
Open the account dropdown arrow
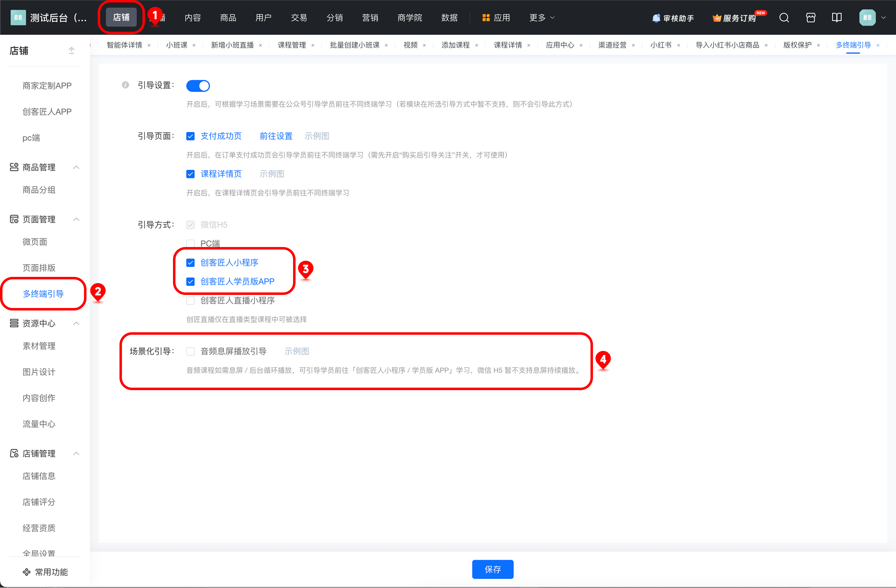tap(884, 18)
